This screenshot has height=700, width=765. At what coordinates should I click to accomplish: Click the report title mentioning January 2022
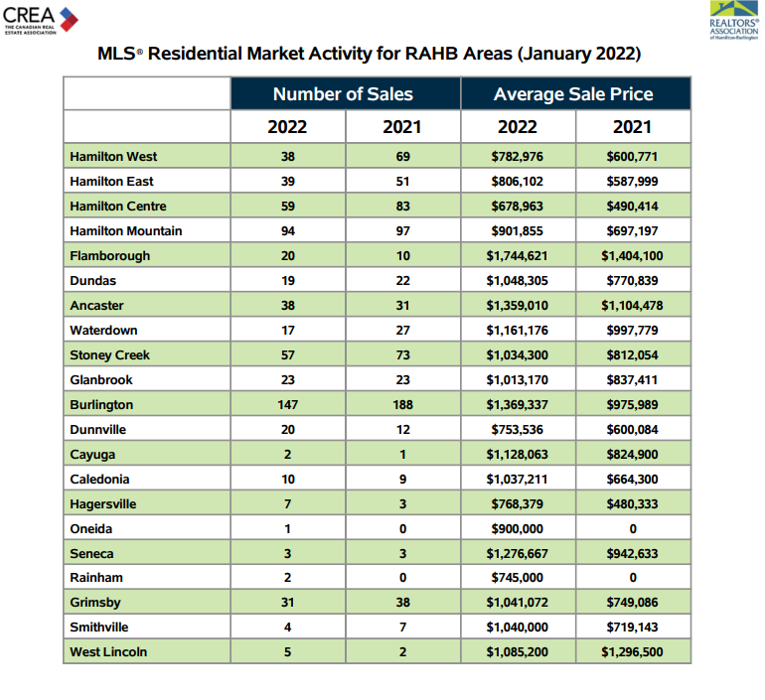click(x=369, y=53)
